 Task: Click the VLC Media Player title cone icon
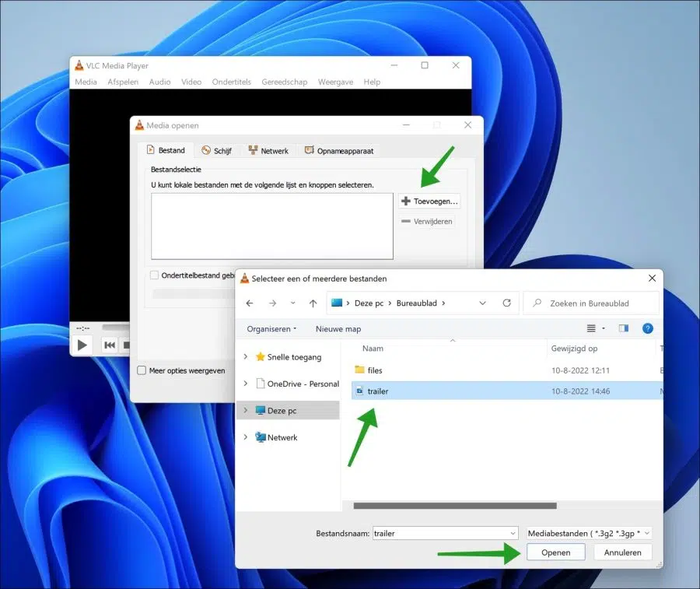pos(79,65)
